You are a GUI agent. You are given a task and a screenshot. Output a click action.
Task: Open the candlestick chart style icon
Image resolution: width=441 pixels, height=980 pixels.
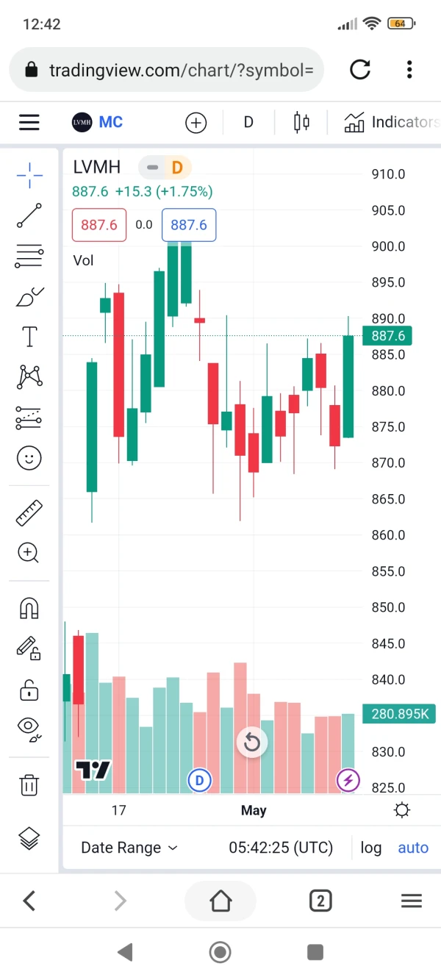301,122
